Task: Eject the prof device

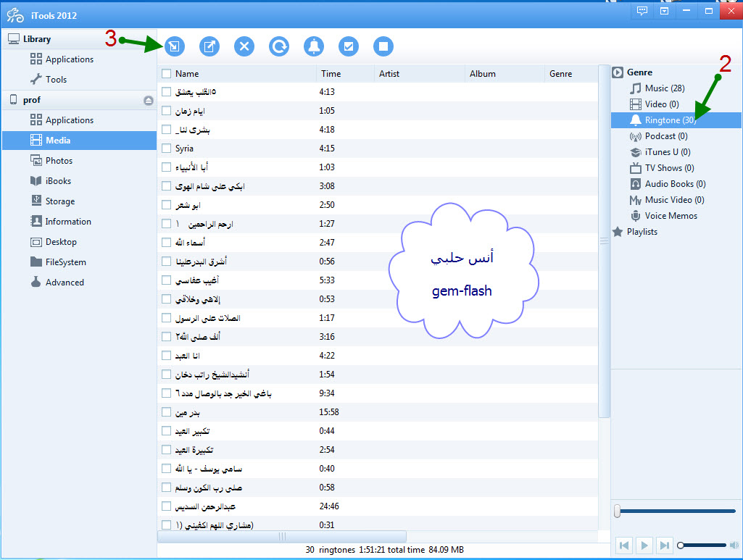Action: (x=149, y=101)
